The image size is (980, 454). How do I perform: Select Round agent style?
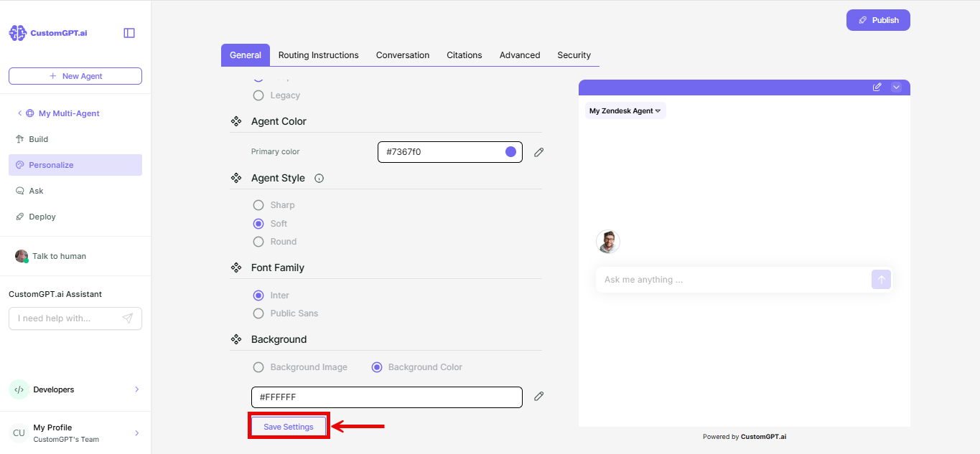(258, 242)
